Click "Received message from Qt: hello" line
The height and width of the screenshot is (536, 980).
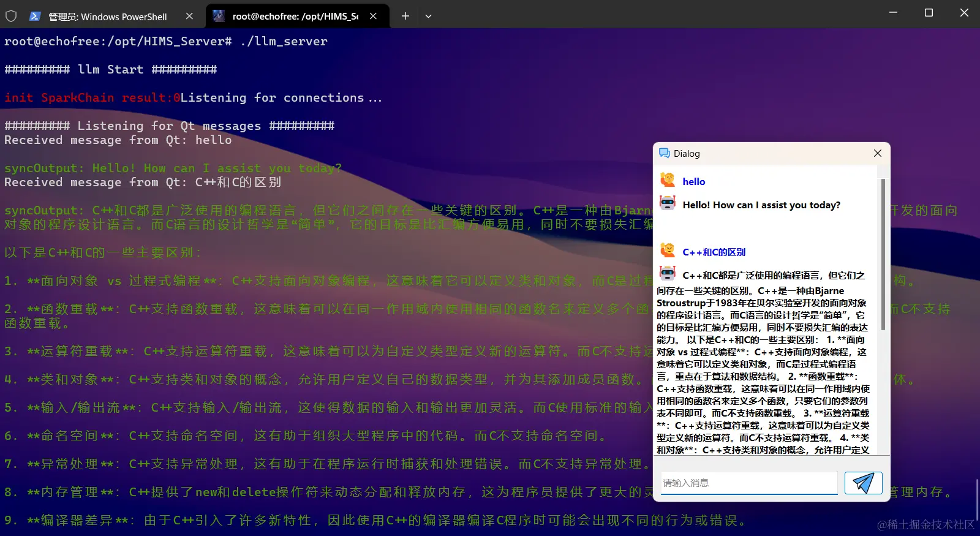tap(118, 140)
